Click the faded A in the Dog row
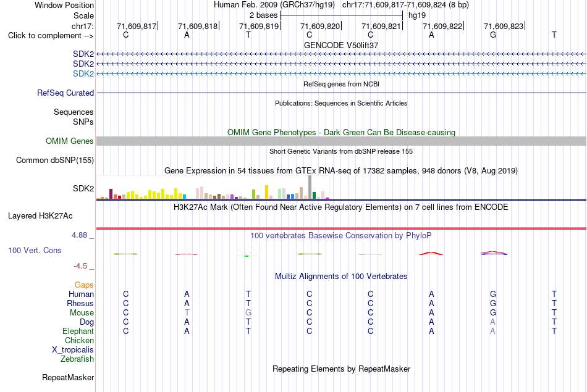Screen dimensions: 587x392 coord(492,322)
